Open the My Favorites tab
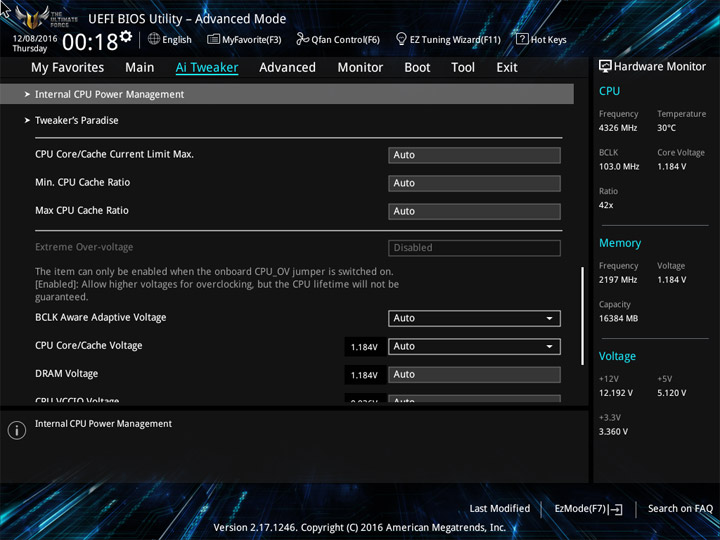720x540 pixels. coord(68,68)
